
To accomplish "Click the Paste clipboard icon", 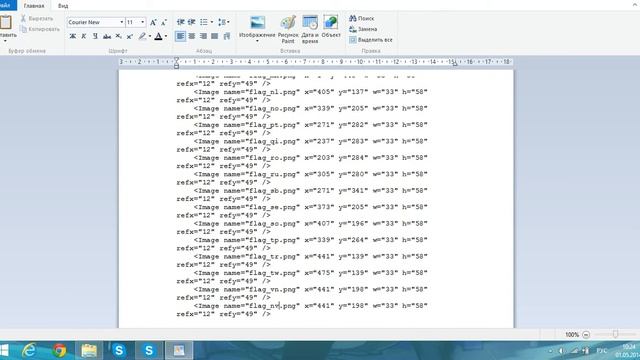I will pos(6,22).
